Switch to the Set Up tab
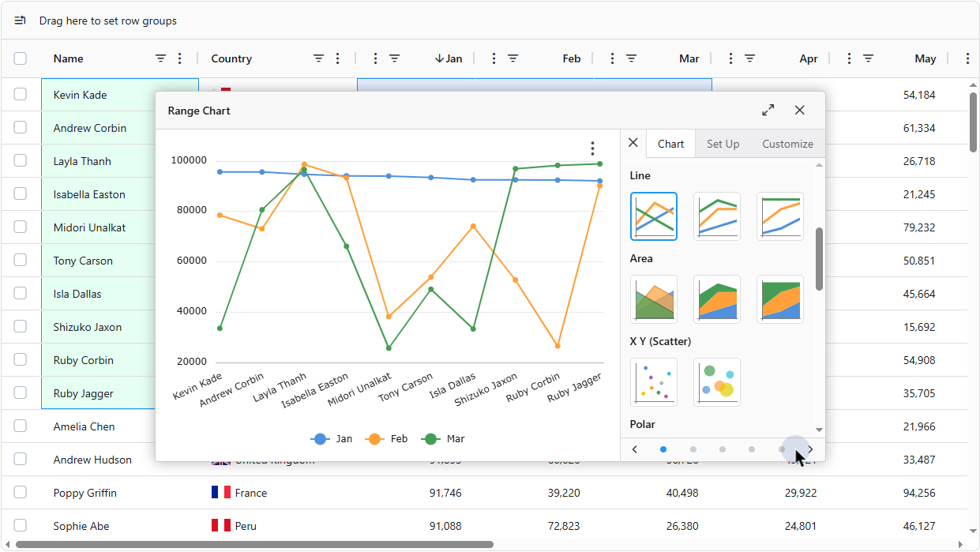 (x=723, y=144)
